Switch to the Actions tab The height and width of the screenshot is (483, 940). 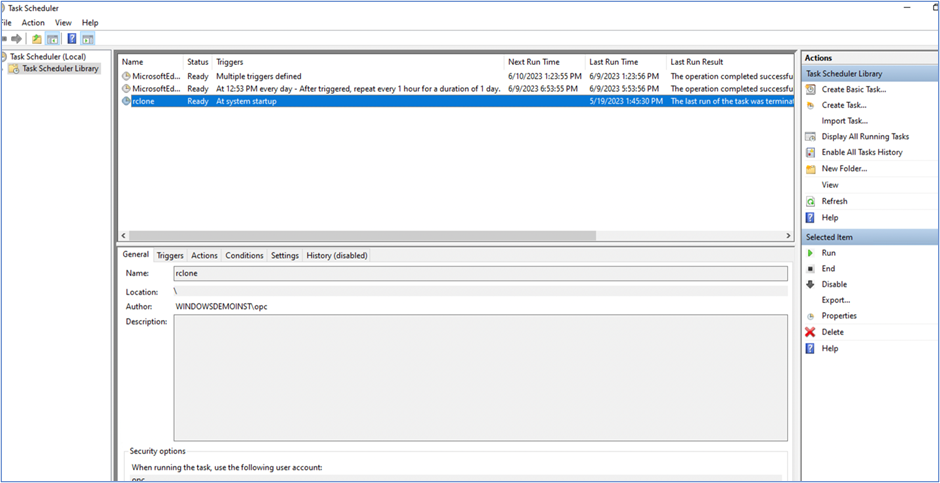[x=204, y=255]
